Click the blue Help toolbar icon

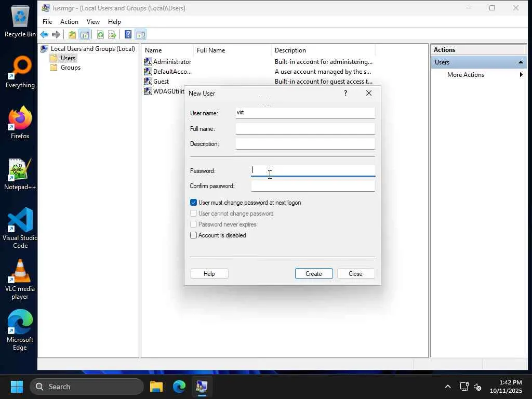pyautogui.click(x=128, y=34)
